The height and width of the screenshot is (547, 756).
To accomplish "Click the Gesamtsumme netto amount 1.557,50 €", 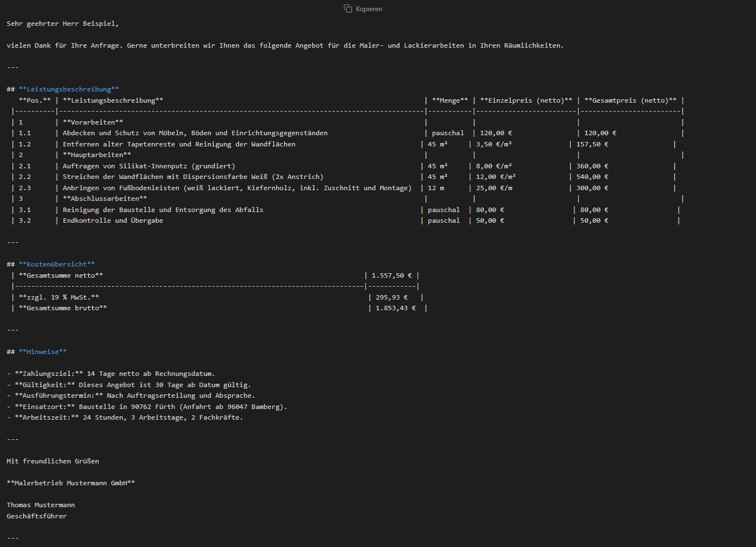I will point(391,275).
